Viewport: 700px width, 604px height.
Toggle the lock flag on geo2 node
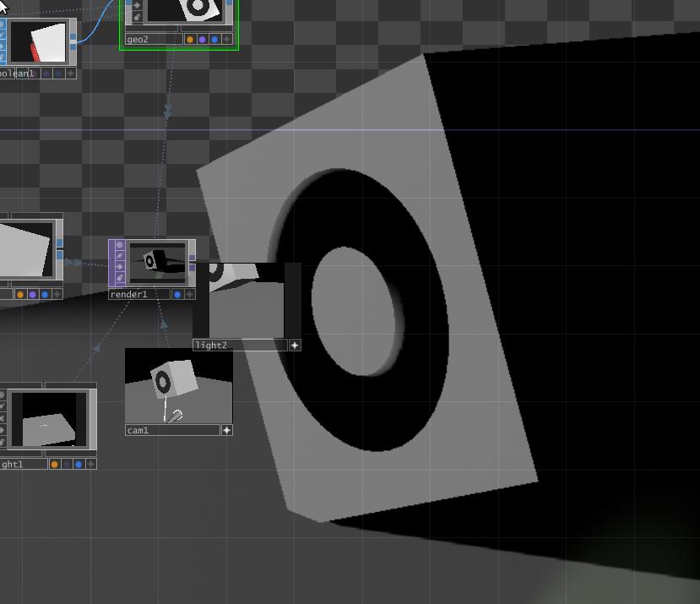[x=137, y=17]
